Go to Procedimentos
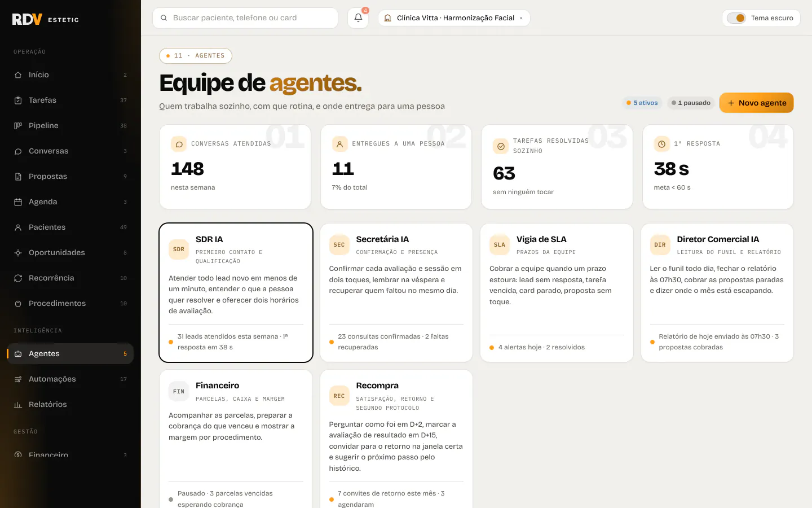The height and width of the screenshot is (508, 812). pos(70,303)
